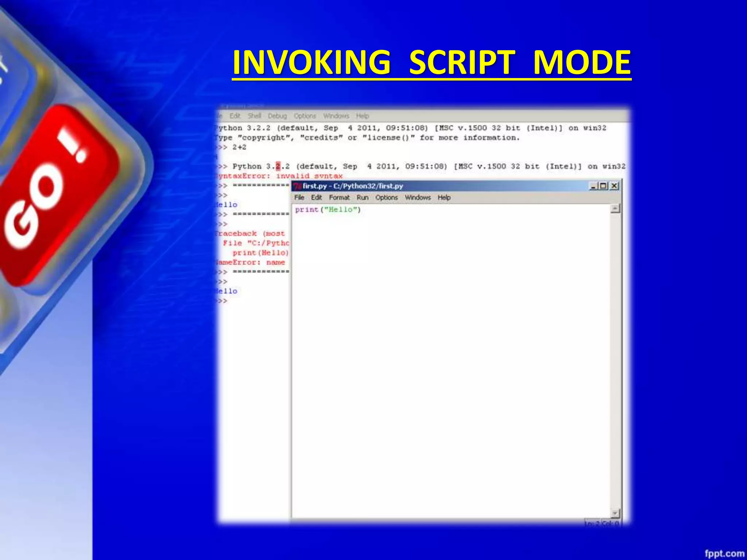Open the Edit menu in first.py editor

coord(316,198)
